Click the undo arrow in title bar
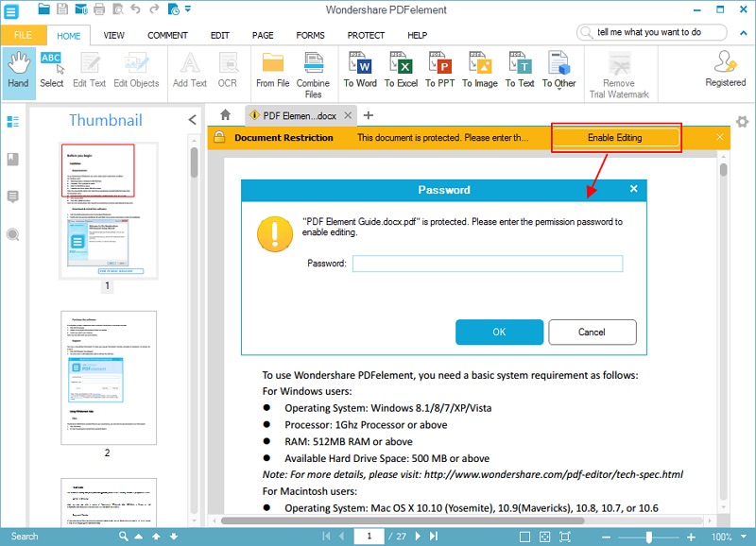This screenshot has height=546, width=756. pyautogui.click(x=135, y=9)
